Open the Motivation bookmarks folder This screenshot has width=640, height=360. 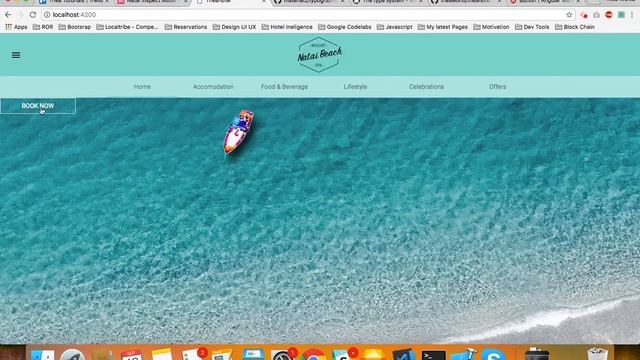tap(491, 27)
